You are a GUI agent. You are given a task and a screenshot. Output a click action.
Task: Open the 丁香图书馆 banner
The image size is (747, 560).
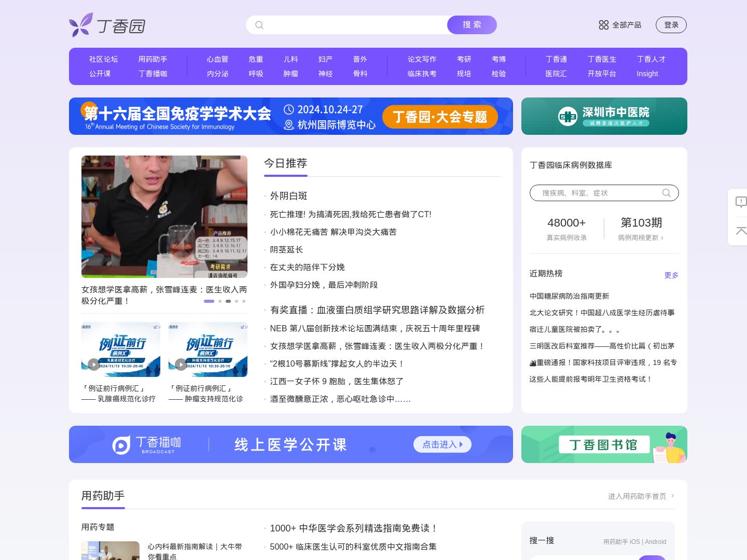[604, 444]
